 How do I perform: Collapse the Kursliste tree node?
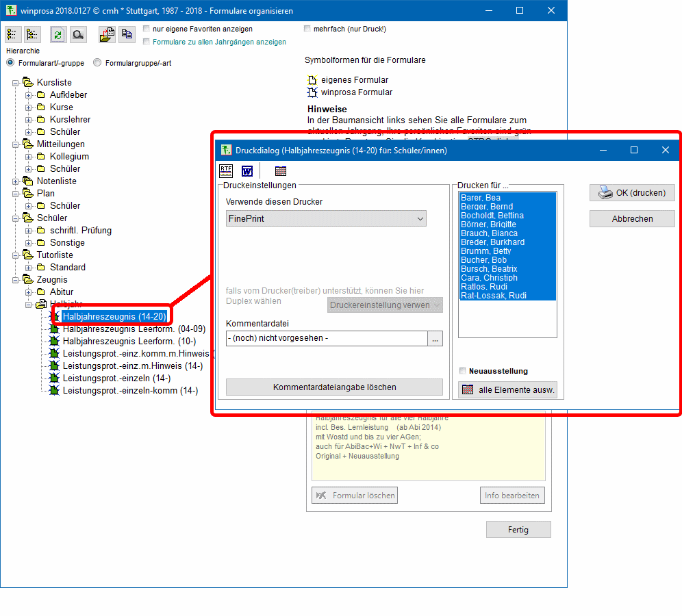tap(16, 83)
